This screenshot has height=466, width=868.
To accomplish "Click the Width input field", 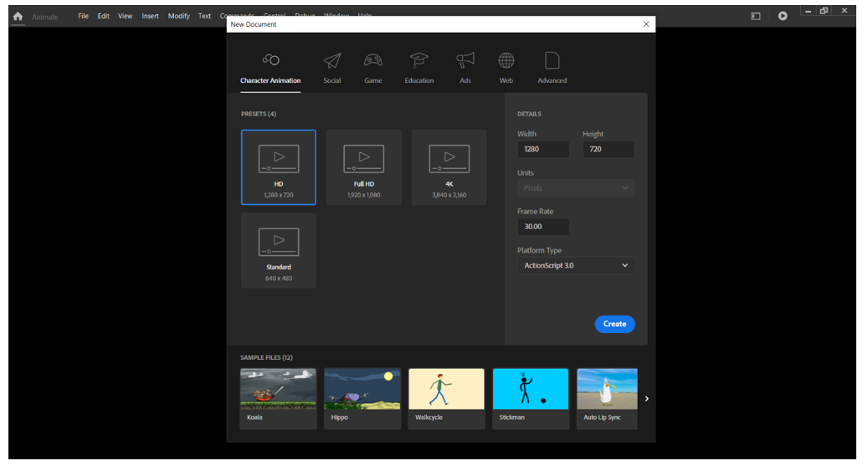I will [543, 149].
